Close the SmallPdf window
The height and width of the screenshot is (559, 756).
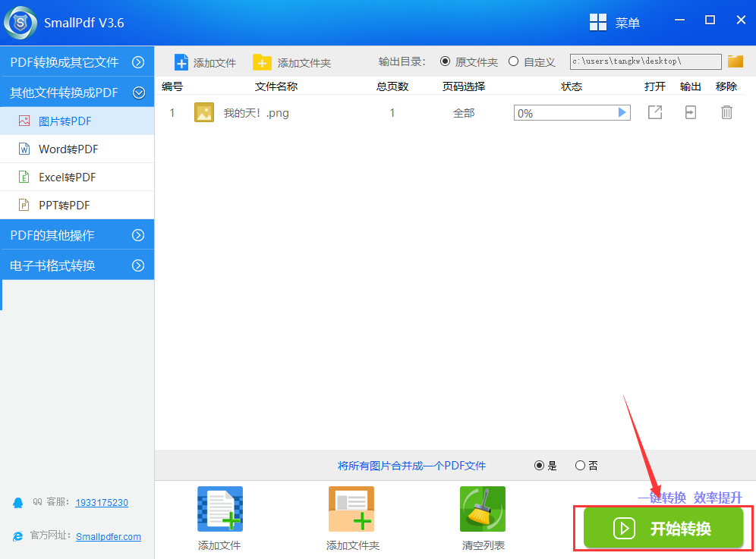point(741,20)
